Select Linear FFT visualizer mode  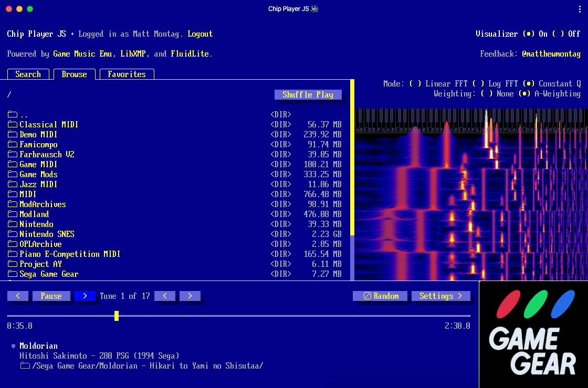point(415,84)
